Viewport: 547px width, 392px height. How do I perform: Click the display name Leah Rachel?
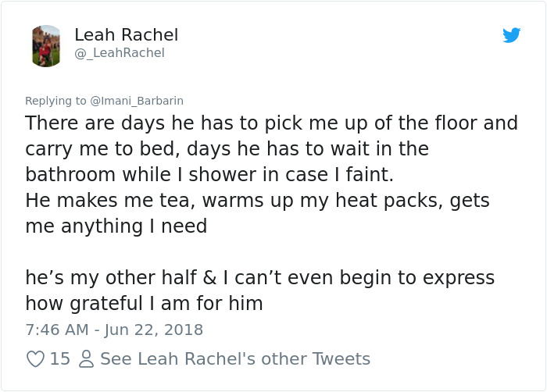tap(126, 35)
